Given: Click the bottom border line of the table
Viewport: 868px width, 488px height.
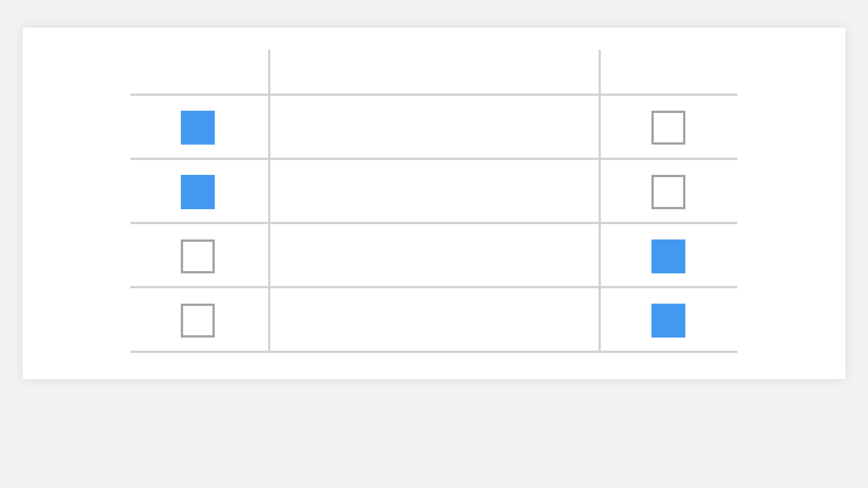Looking at the screenshot, I should (434, 352).
